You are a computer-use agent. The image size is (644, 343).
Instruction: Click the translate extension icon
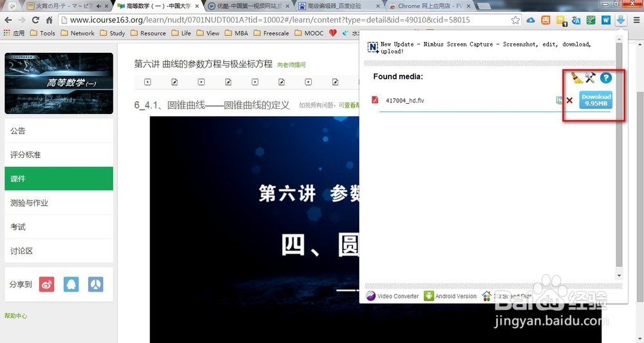(576, 20)
